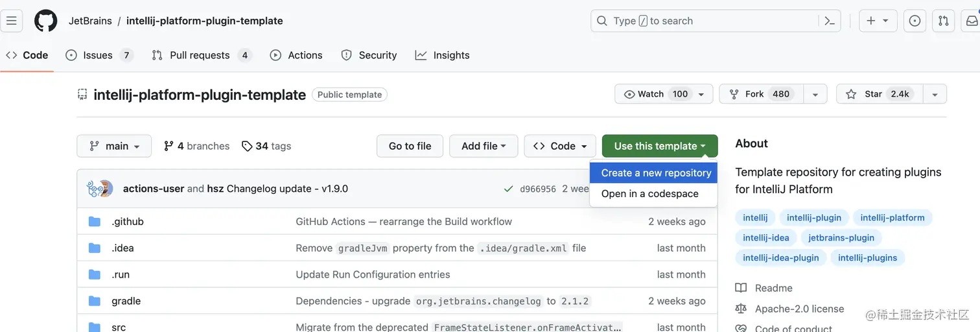Open the Add file dropdown
Viewport: 980px width, 332px height.
pyautogui.click(x=484, y=146)
